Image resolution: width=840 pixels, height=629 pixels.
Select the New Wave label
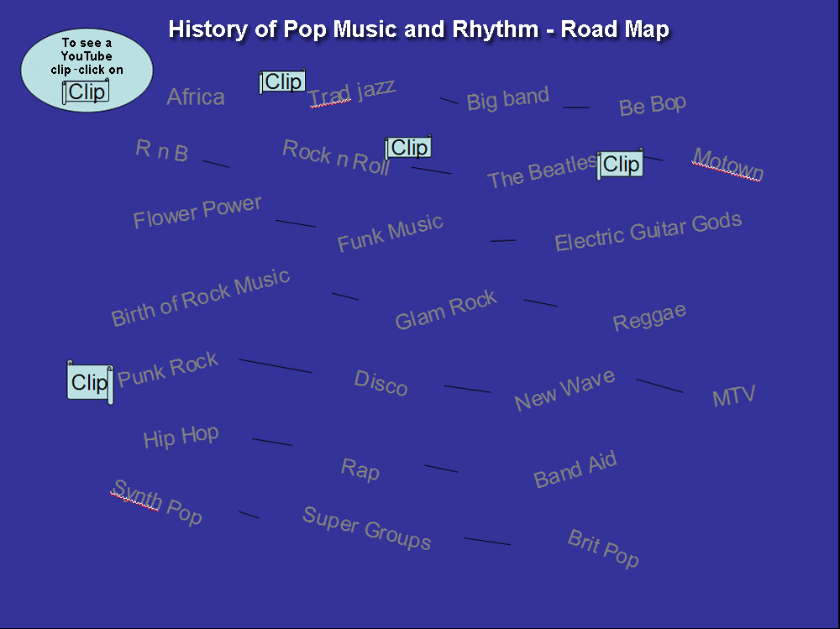tap(564, 390)
